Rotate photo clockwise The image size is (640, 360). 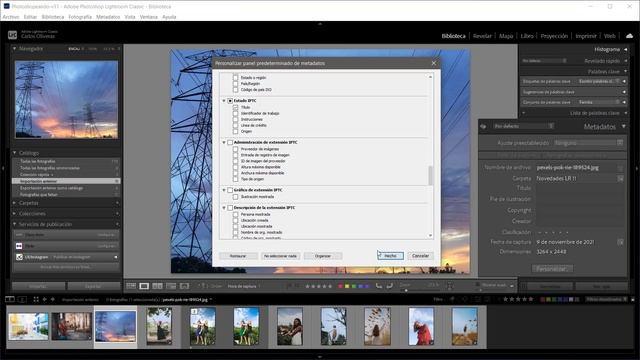coord(390,286)
